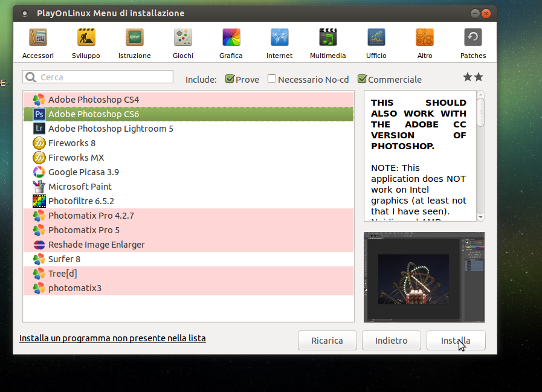Click the Photoshop screenshot preview thumbnail
The width and height of the screenshot is (542, 392).
(424, 277)
